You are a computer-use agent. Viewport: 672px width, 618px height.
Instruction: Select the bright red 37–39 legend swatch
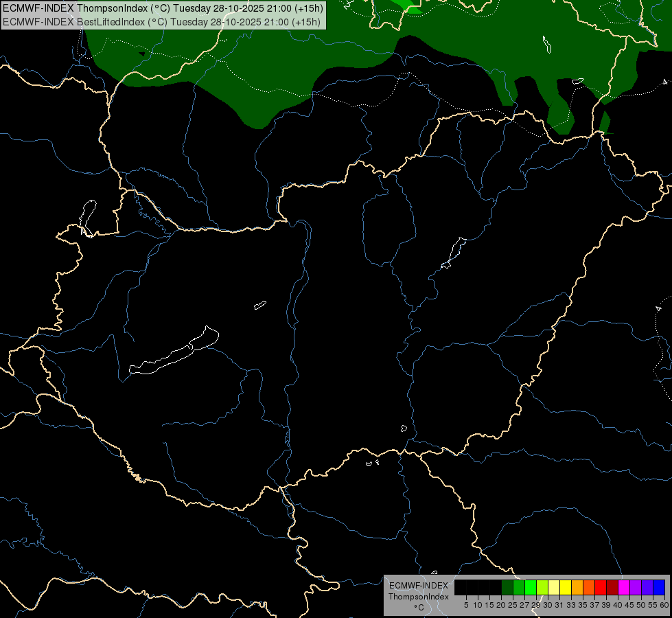tap(601, 588)
